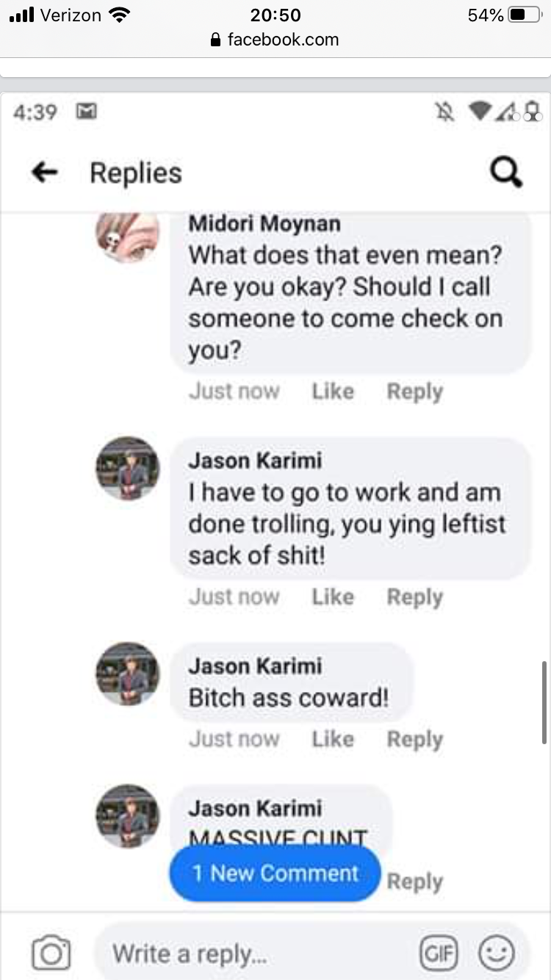This screenshot has height=980, width=551.
Task: Tap the camera icon to attach photo
Action: (x=51, y=953)
